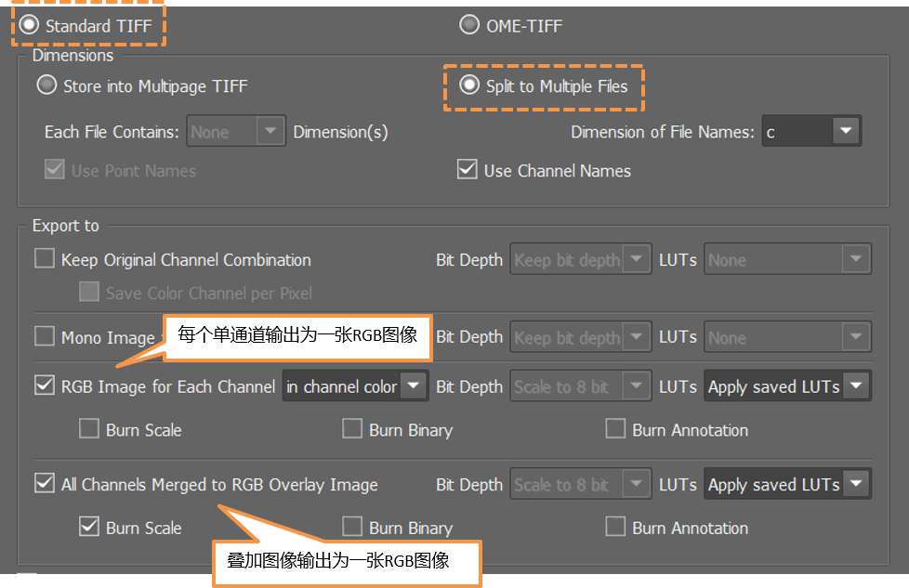
Task: Enable Burn Annotation under Merged Overlay
Action: [x=615, y=527]
